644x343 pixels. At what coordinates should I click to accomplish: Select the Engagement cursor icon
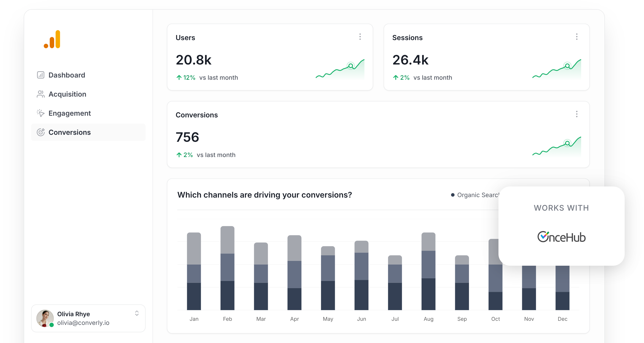coord(41,113)
